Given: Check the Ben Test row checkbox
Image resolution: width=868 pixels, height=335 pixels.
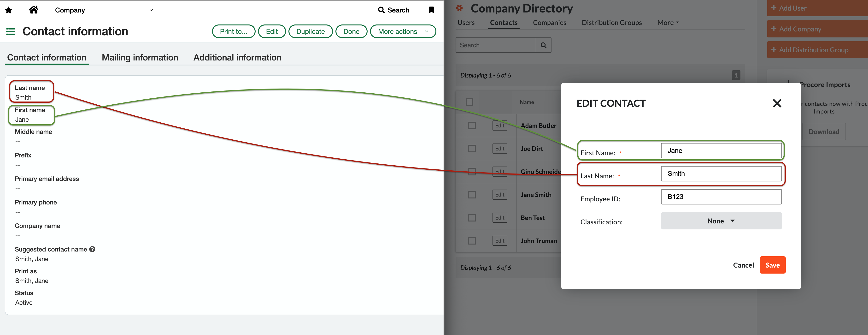Looking at the screenshot, I should pos(472,218).
